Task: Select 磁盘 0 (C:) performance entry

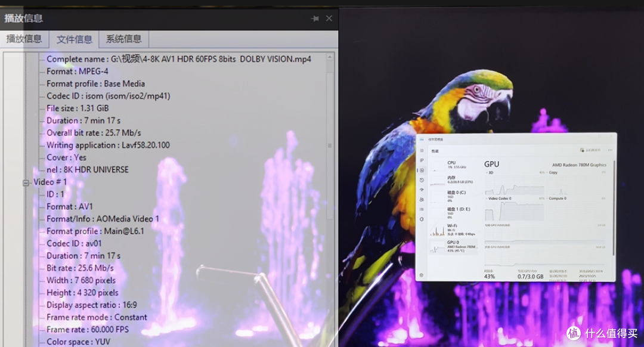Action: (453, 196)
